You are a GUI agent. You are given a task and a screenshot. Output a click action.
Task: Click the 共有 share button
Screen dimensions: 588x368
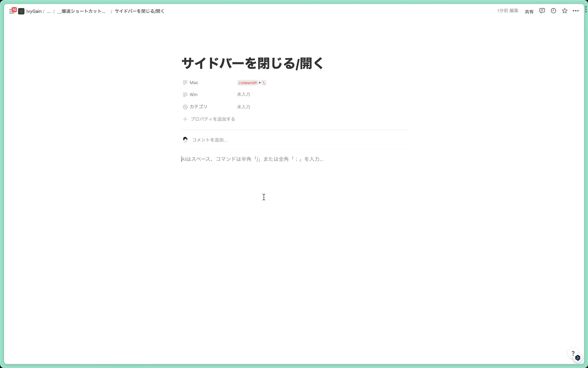(x=529, y=11)
